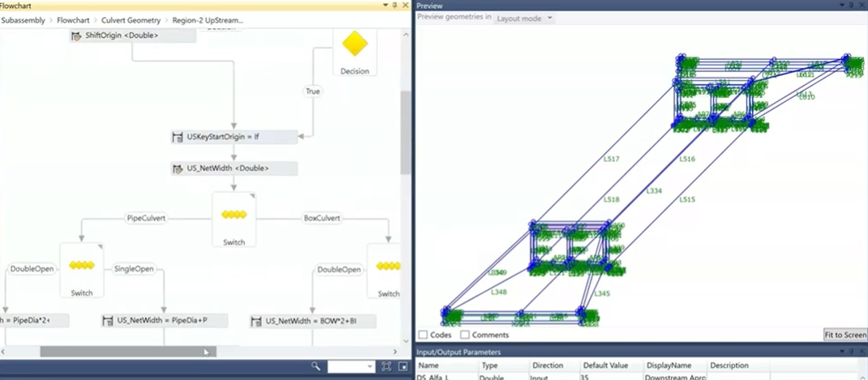Click horizontal scrollbar right arrow
Image resolution: width=868 pixels, height=380 pixels.
click(395, 352)
